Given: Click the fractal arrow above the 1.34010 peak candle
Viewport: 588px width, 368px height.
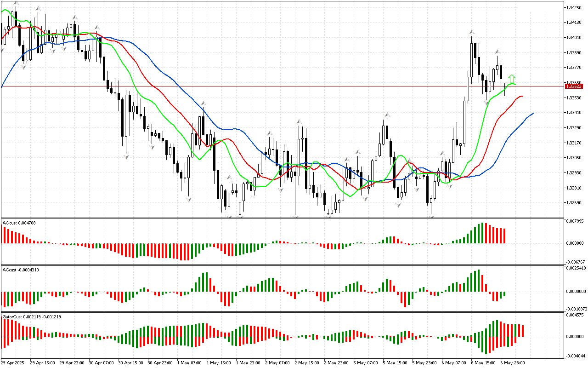Looking at the screenshot, I should pyautogui.click(x=471, y=32).
